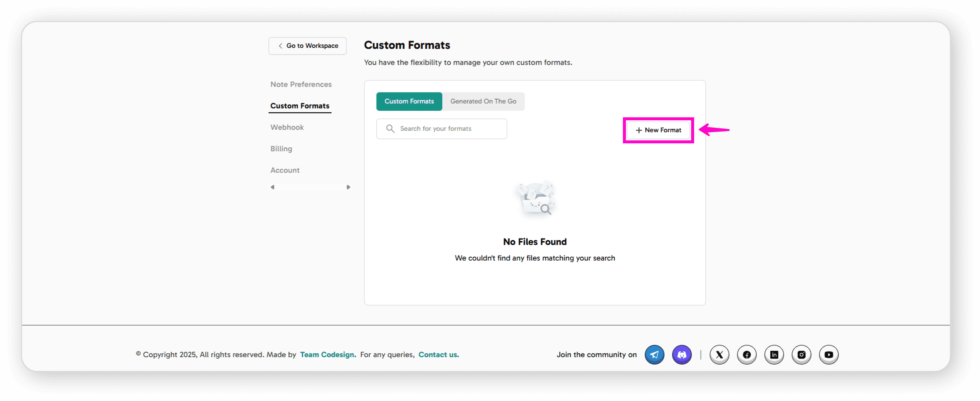The image size is (980, 401).
Task: Select the Custom Formats teal tab
Action: click(x=409, y=101)
